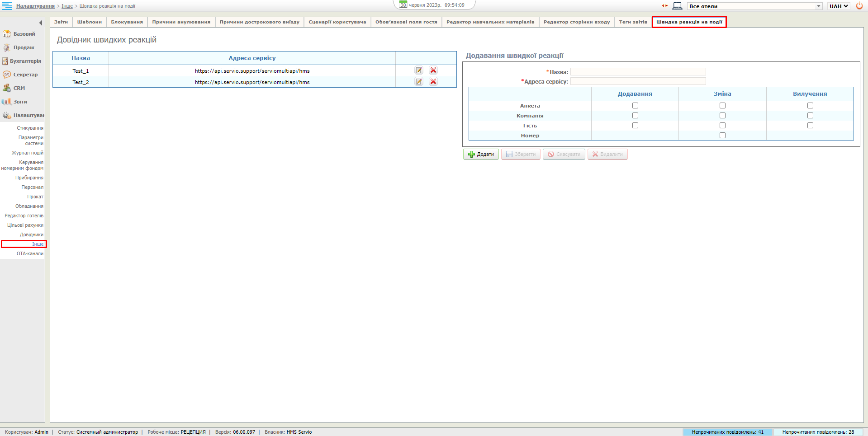868x436 pixels.
Task: Toggle Компанія Зміна checkbox
Action: point(722,116)
